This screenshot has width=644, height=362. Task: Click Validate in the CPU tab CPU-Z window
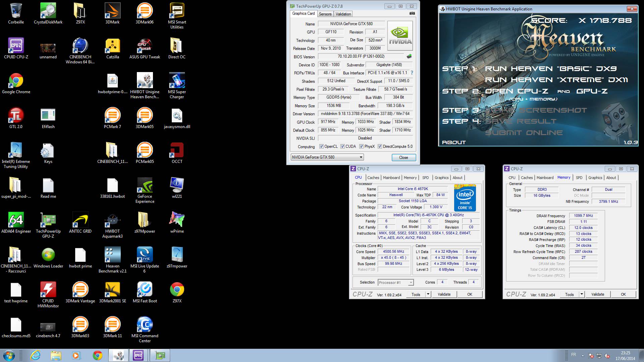pyautogui.click(x=444, y=294)
